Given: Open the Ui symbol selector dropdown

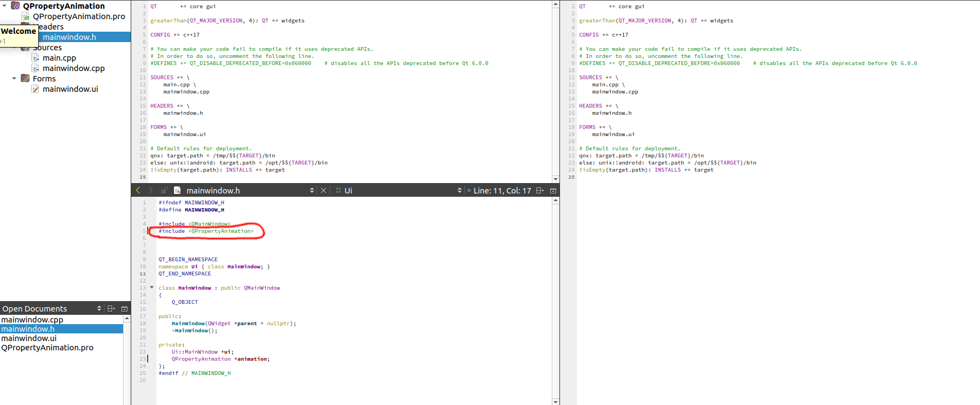Looking at the screenshot, I should [x=459, y=191].
